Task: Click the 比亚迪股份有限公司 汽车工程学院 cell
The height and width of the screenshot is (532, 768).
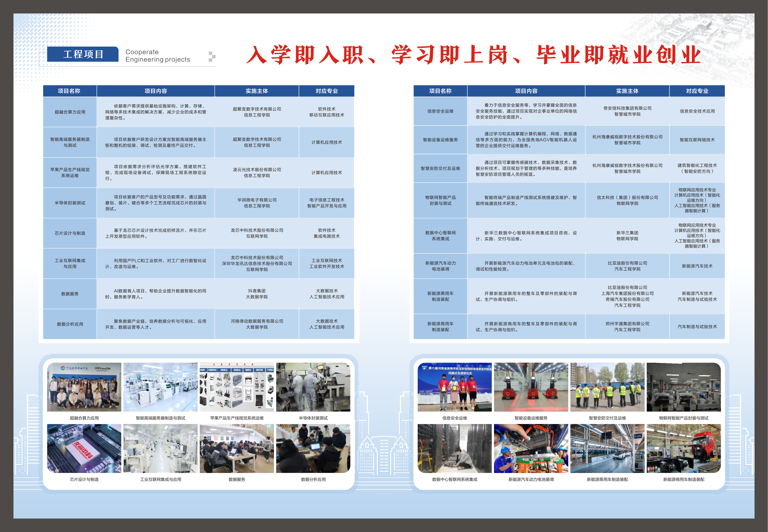Action: coord(627,266)
